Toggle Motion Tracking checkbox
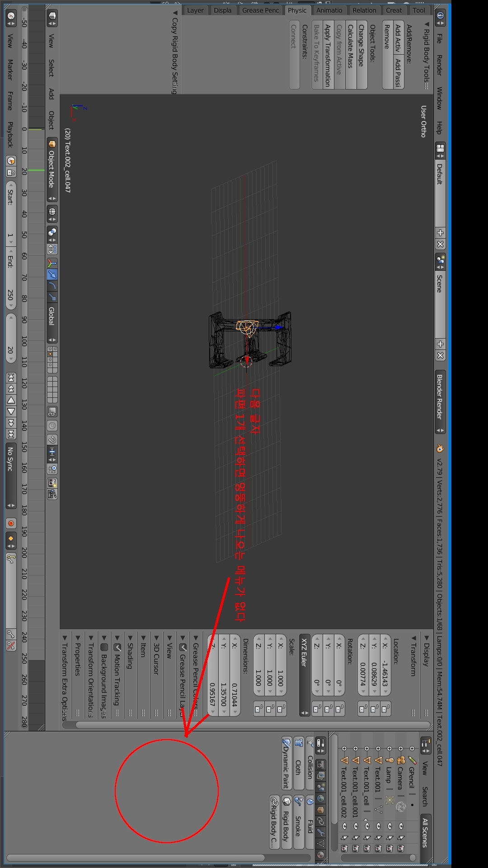Image resolution: width=488 pixels, height=868 pixels. (x=117, y=647)
